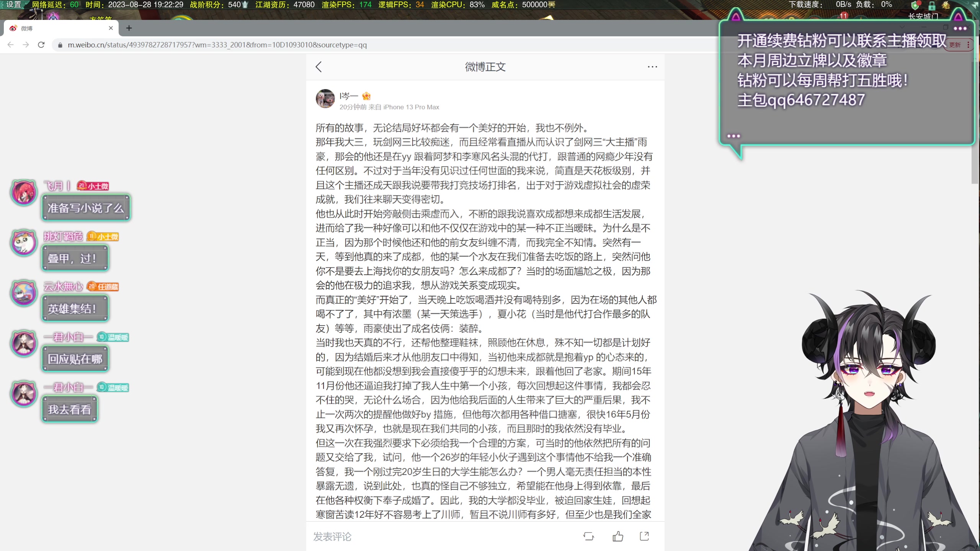Screen dimensions: 980x551
Task: Click the 小士微 badge next to 飞月丨
Action: [x=93, y=186]
